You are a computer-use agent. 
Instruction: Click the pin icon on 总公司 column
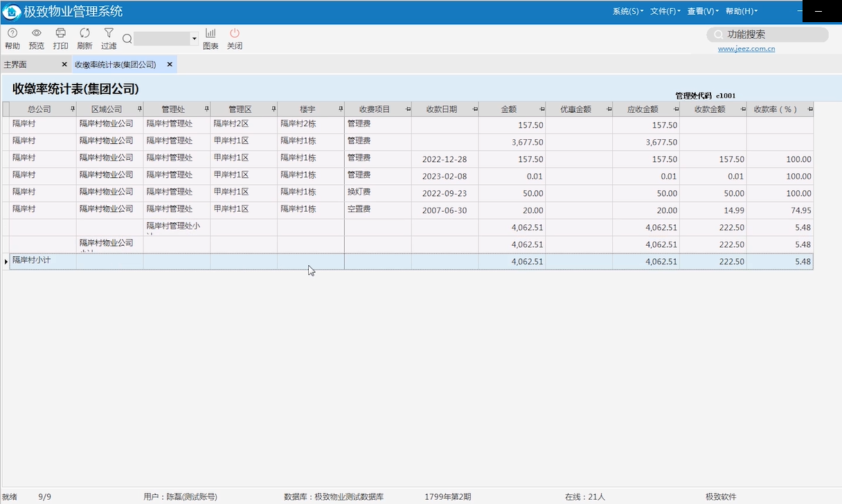pyautogui.click(x=72, y=109)
